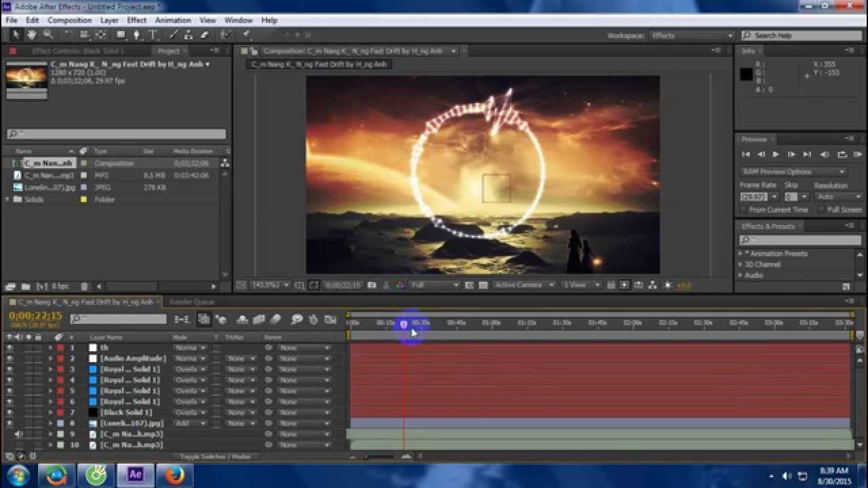Select the Zoom magnifier tool

tap(48, 35)
